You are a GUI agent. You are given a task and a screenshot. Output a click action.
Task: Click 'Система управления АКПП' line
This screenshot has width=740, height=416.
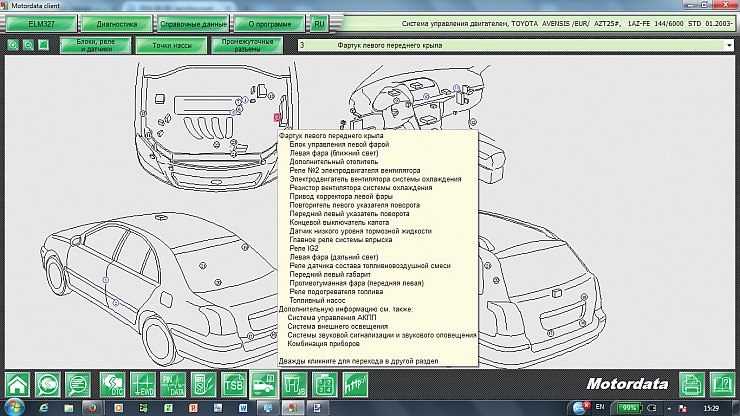[332, 318]
